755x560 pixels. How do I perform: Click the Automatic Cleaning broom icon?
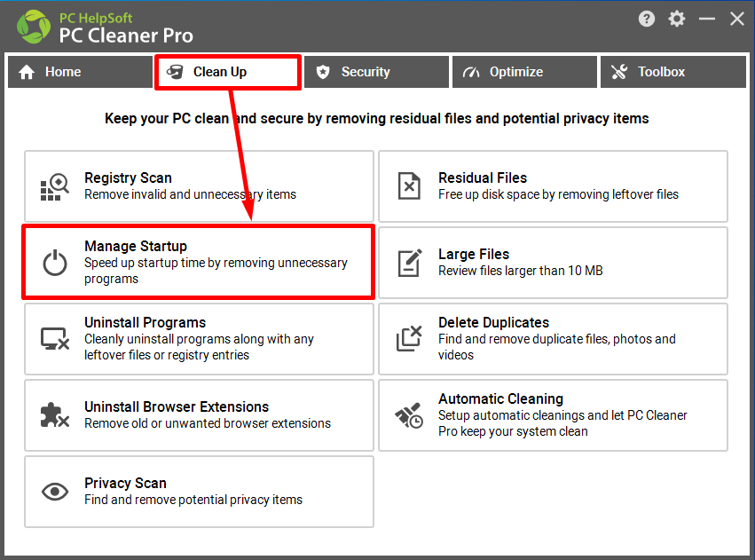tap(409, 415)
